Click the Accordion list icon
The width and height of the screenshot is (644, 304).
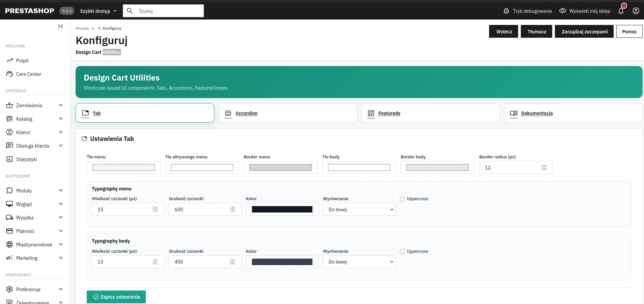[228, 114]
